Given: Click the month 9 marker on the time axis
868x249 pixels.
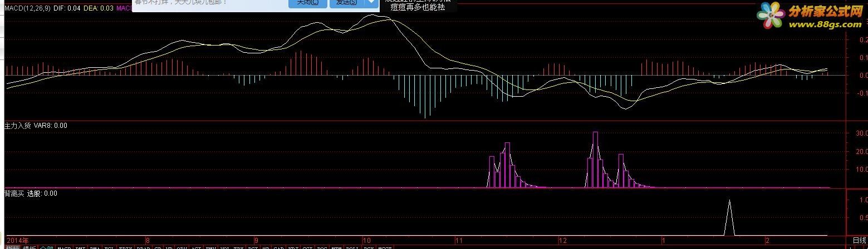Looking at the screenshot, I should click(x=256, y=241).
